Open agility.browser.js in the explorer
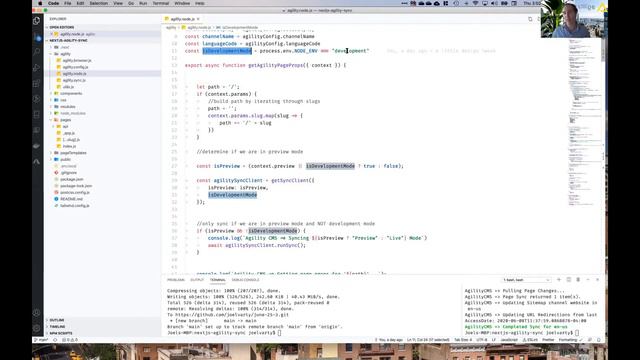This screenshot has height=360, width=640. 77,60
